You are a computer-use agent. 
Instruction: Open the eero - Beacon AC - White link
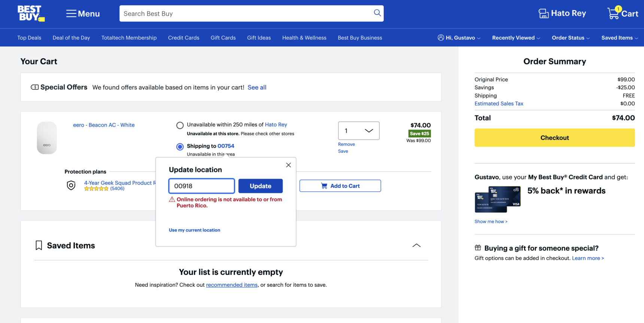(x=104, y=125)
